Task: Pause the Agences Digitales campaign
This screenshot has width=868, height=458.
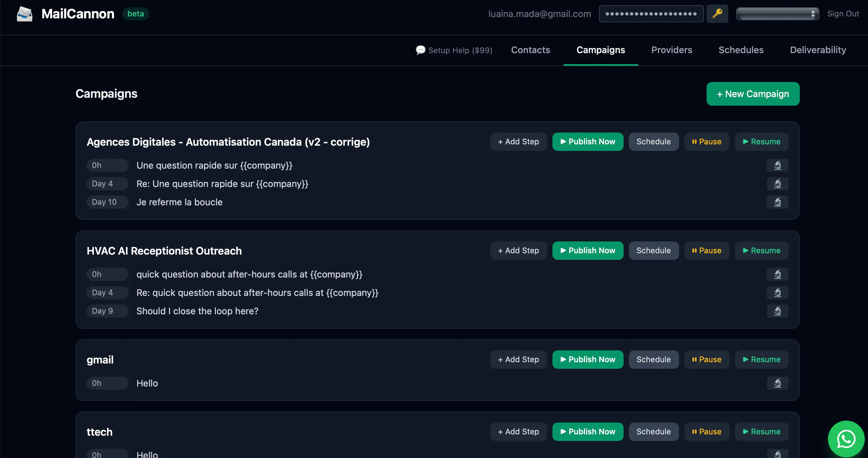Action: [x=707, y=142]
